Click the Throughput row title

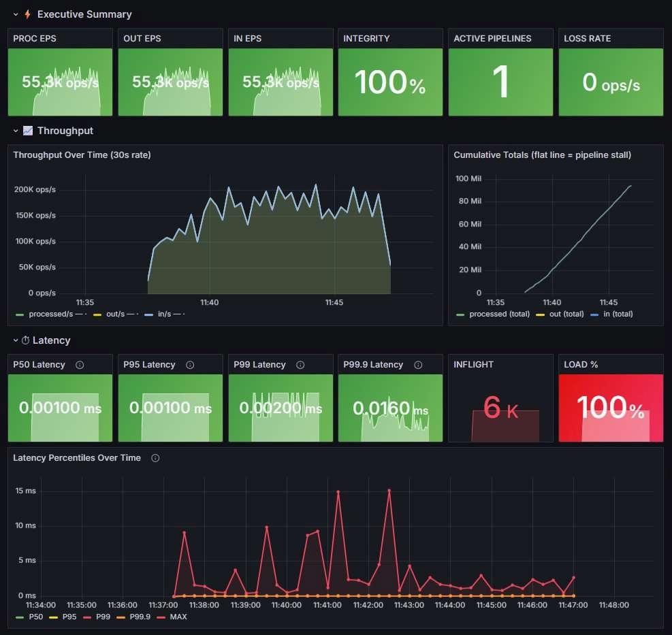(x=65, y=131)
